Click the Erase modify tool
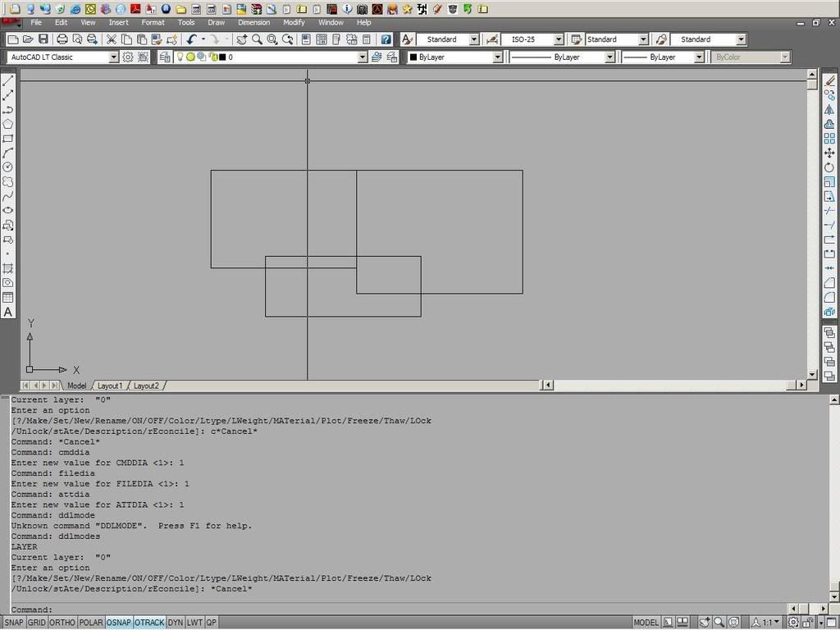The height and width of the screenshot is (630, 840). point(829,80)
